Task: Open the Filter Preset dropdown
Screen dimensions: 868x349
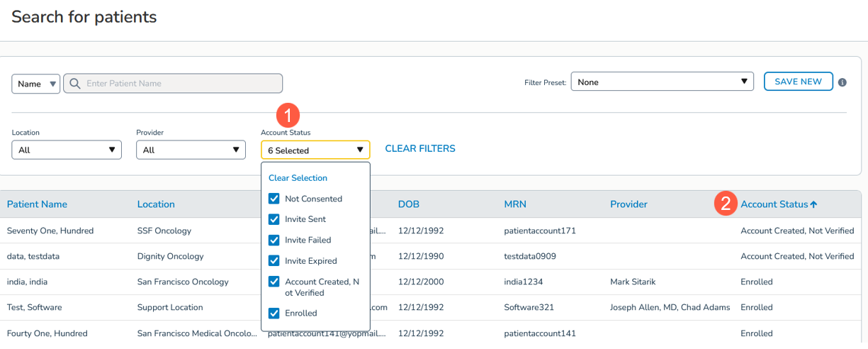Action: [662, 82]
